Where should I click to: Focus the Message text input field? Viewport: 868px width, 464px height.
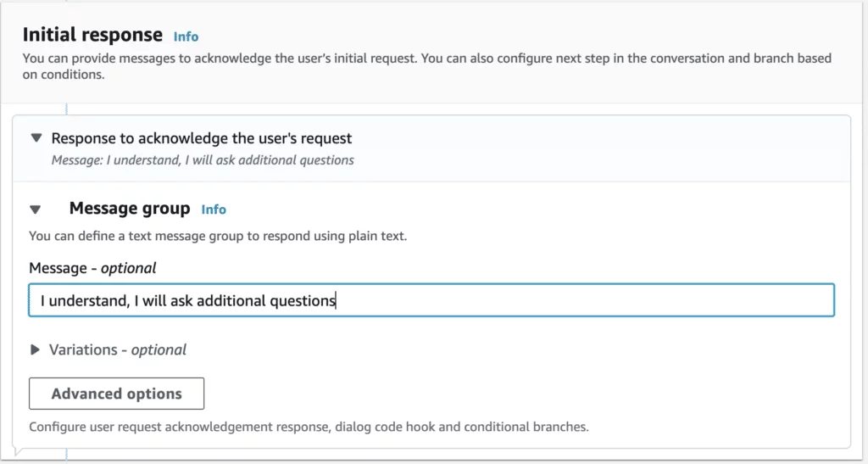(431, 300)
